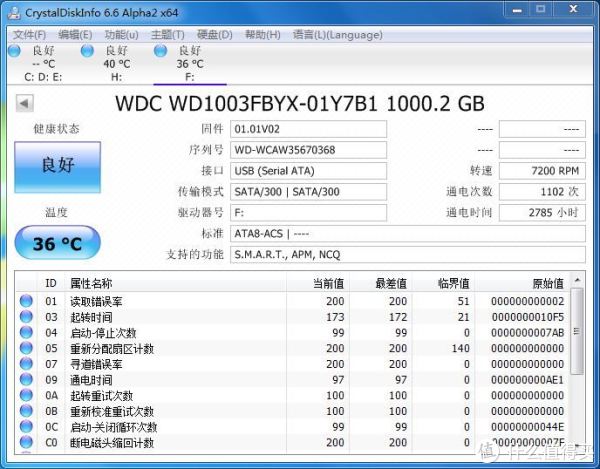600x469 pixels.
Task: Click status icon for 0A 起转重试次数 row
Action: point(26,395)
